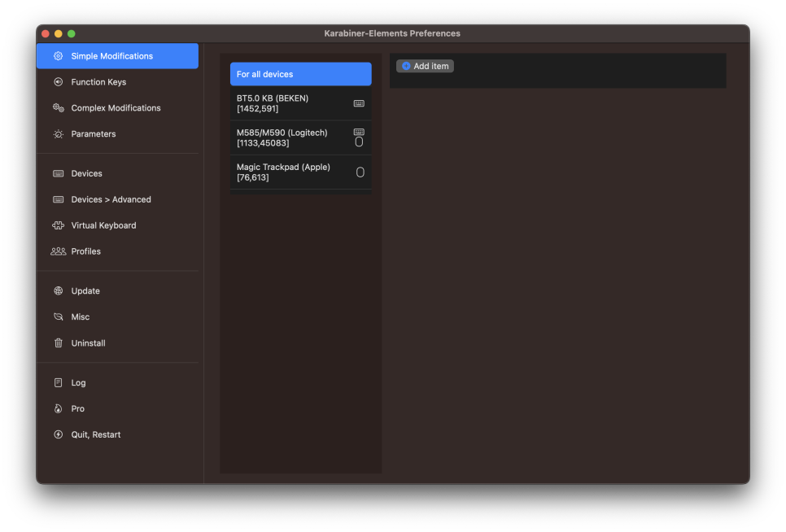Viewport: 786px width, 532px height.
Task: Open Virtual Keyboard settings
Action: [x=117, y=225]
